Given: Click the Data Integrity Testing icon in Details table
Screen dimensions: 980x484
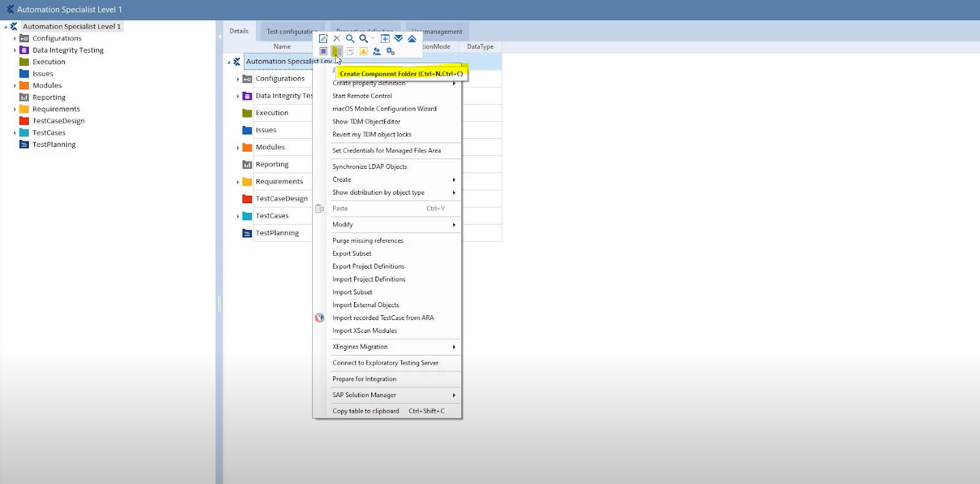Looking at the screenshot, I should 247,96.
